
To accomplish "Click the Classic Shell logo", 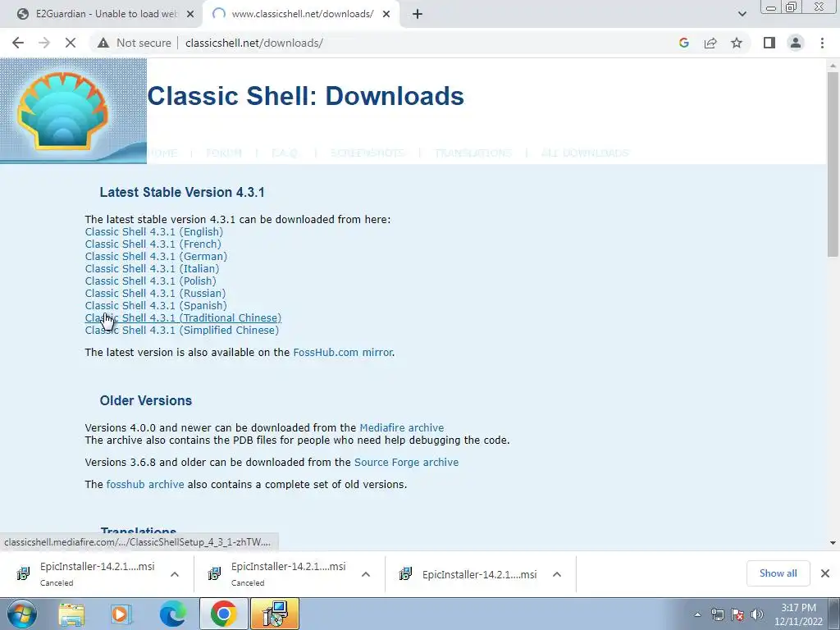I will (73, 111).
